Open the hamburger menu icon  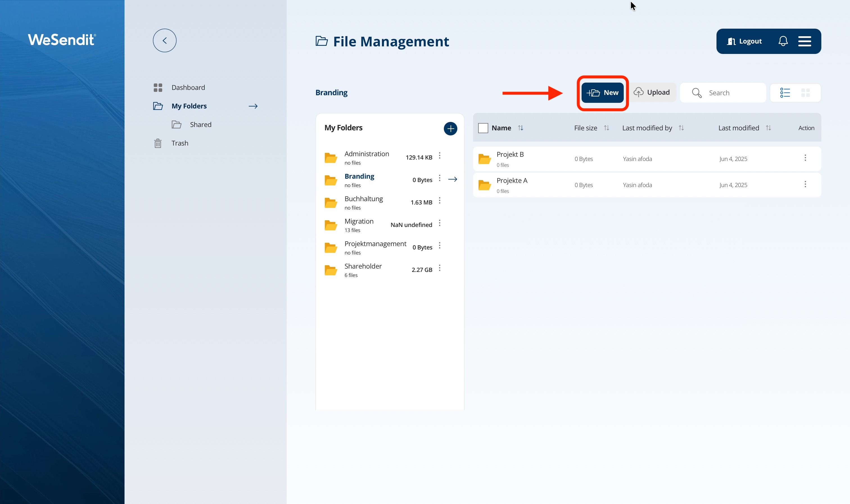[x=804, y=41]
